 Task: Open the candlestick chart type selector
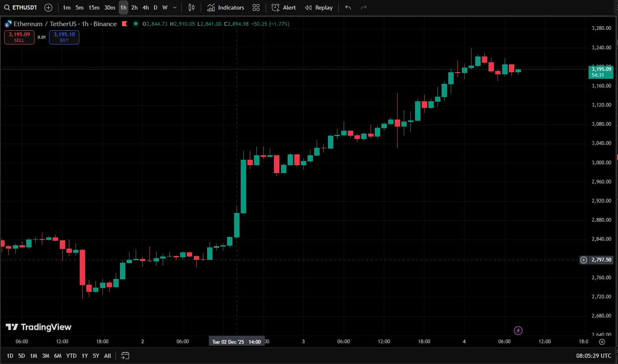(x=191, y=7)
